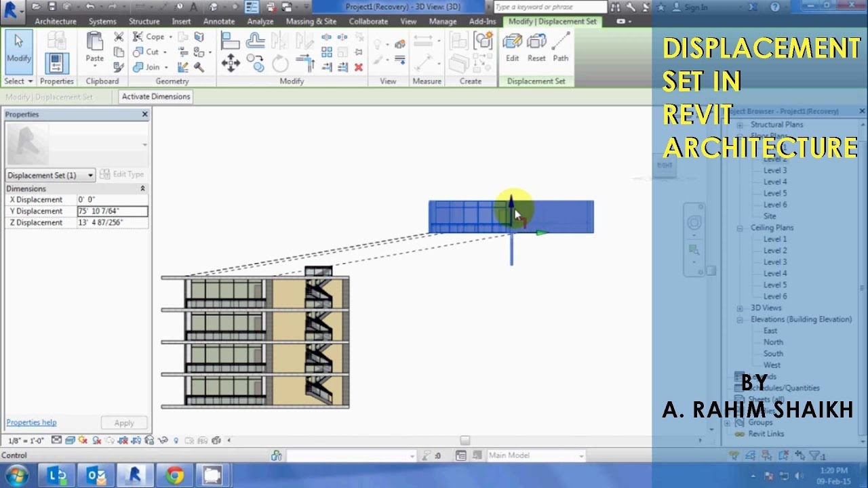This screenshot has width=868, height=488.
Task: Click the Z Displacement value field
Action: click(x=112, y=223)
